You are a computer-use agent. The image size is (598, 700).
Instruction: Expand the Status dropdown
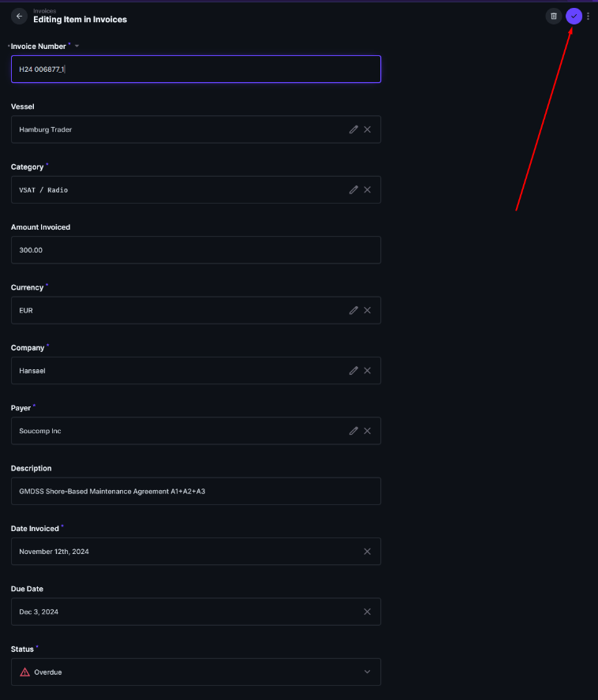(x=367, y=672)
